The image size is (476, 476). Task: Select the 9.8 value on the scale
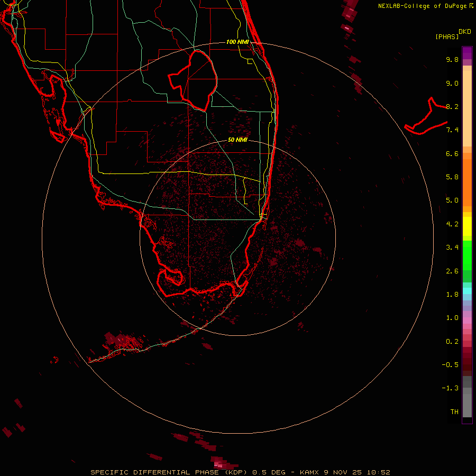[452, 59]
